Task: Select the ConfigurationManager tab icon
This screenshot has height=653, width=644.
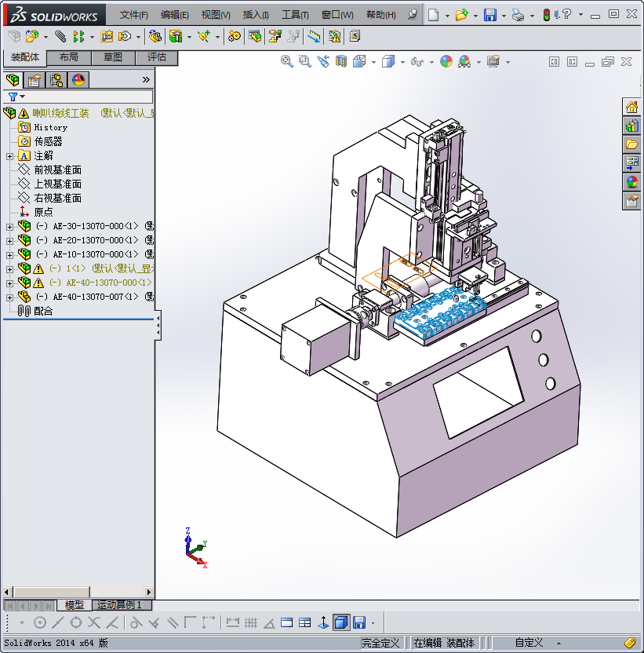Action: (x=56, y=80)
